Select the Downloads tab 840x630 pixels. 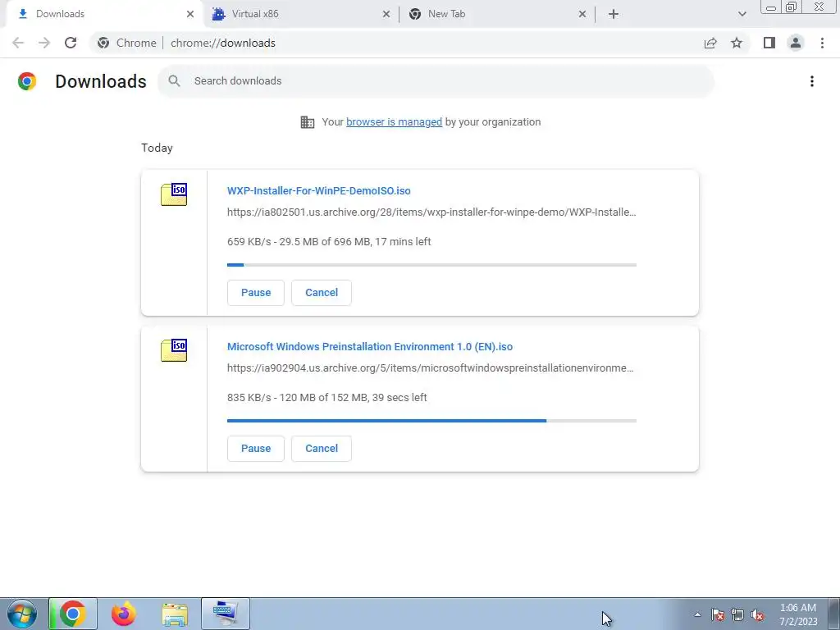tap(105, 14)
